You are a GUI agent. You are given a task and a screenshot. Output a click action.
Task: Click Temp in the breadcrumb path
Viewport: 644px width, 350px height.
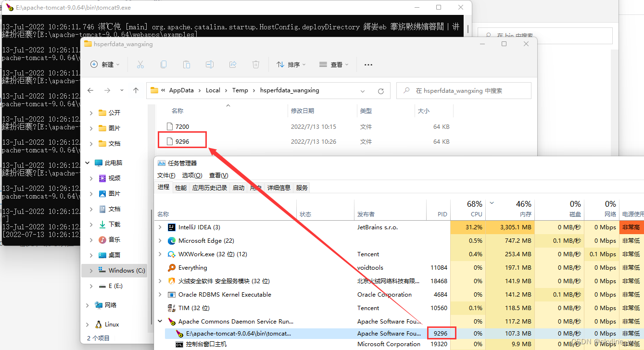(x=240, y=90)
